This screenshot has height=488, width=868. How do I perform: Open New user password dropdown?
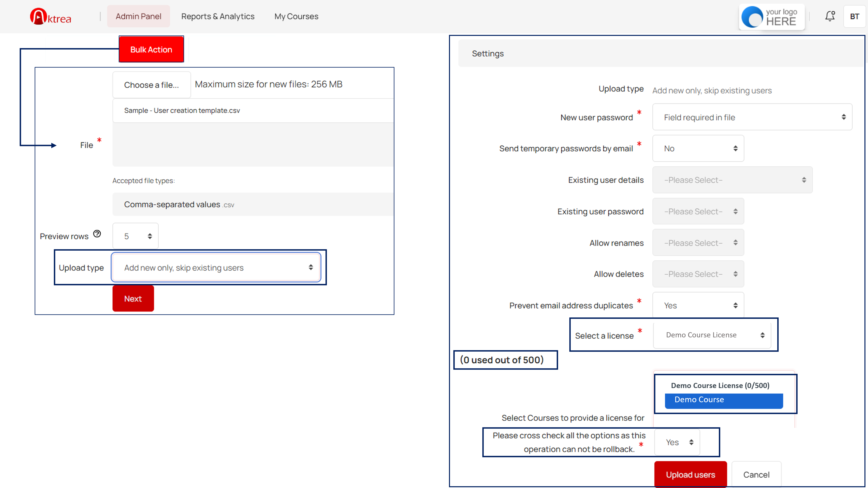pyautogui.click(x=752, y=117)
